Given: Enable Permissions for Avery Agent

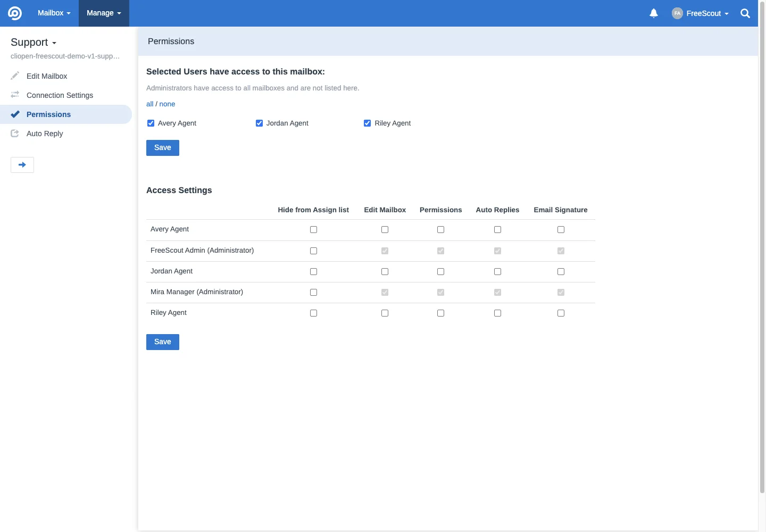Looking at the screenshot, I should pos(440,230).
